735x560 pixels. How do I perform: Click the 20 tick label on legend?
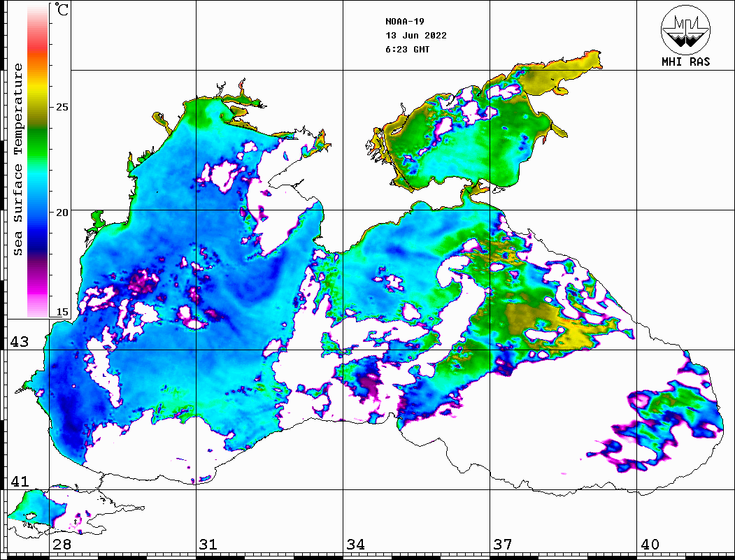pyautogui.click(x=62, y=213)
